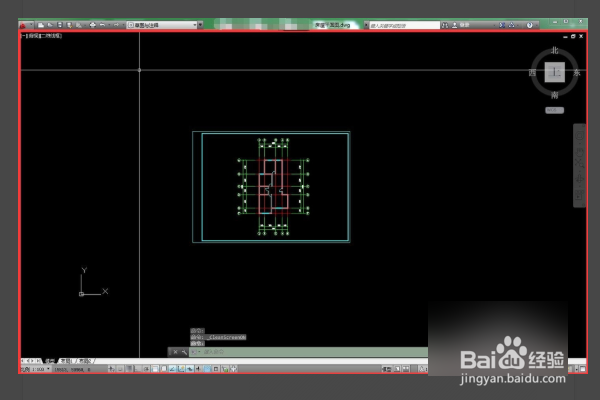
Task: Click the Quick View Layouts status icon
Action: coord(397,369)
